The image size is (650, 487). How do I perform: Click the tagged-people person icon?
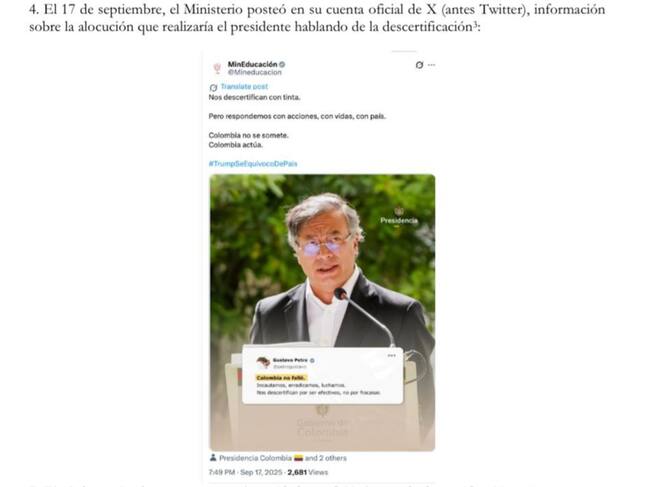(x=213, y=458)
